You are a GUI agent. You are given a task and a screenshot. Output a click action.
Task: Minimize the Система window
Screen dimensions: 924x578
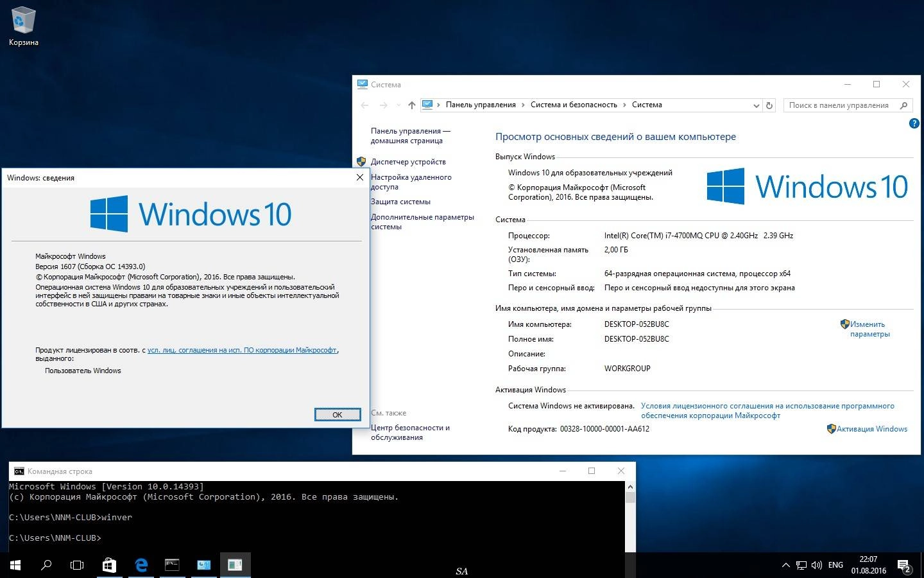click(848, 84)
